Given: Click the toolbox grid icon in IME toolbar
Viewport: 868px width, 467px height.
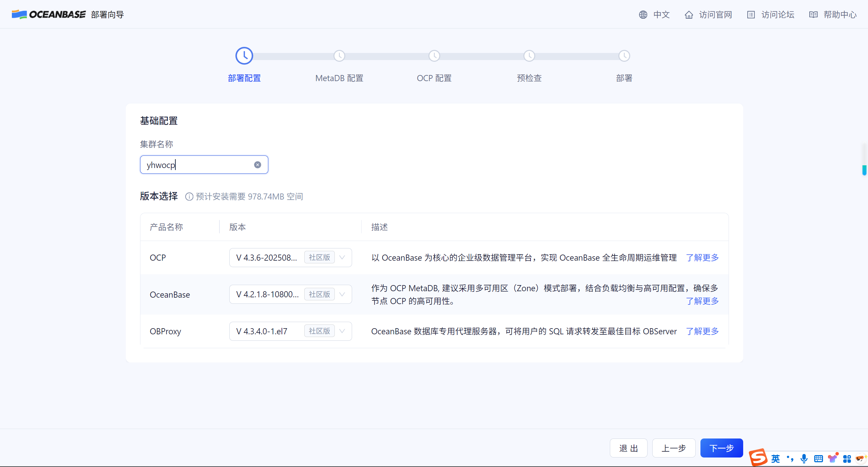Looking at the screenshot, I should pos(847,459).
